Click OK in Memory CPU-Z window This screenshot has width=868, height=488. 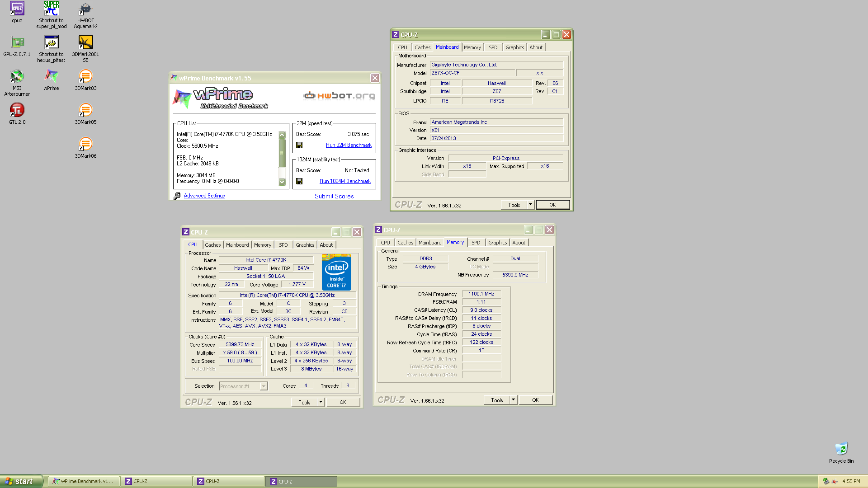click(535, 400)
